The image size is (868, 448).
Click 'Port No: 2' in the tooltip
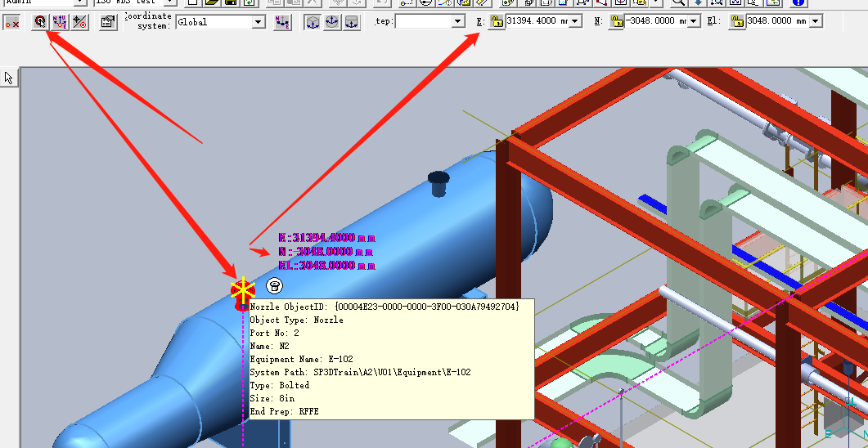[275, 333]
